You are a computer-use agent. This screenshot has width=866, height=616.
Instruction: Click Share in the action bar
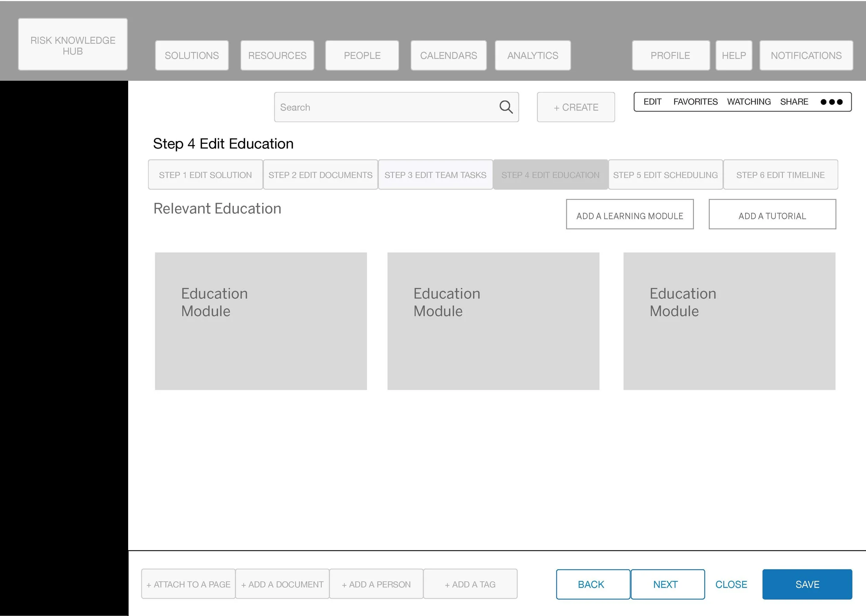pos(794,102)
